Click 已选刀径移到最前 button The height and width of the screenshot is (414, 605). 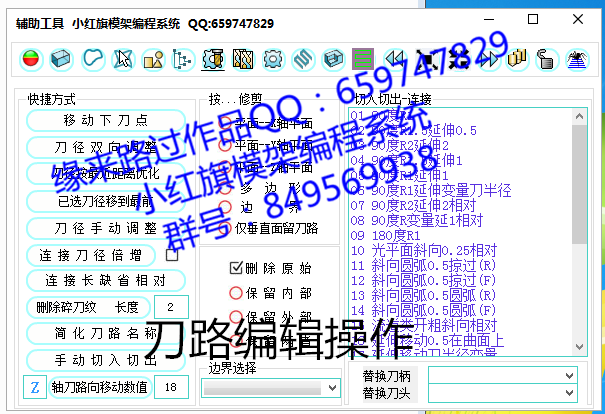[106, 201]
